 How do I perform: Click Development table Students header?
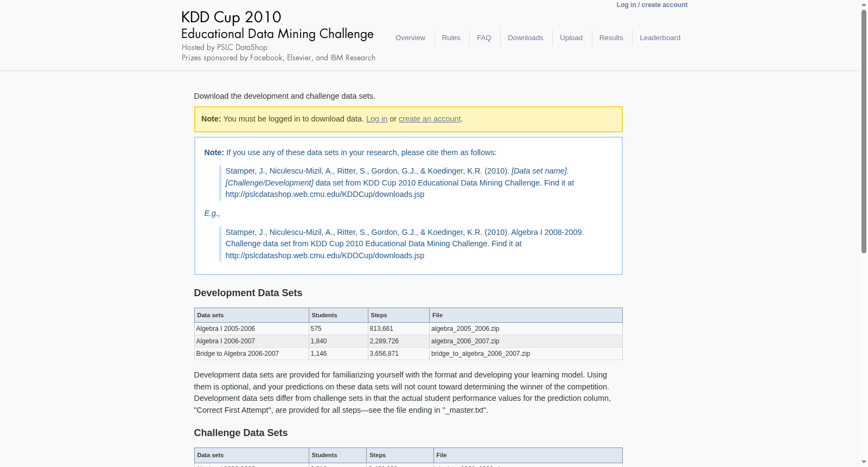point(338,315)
